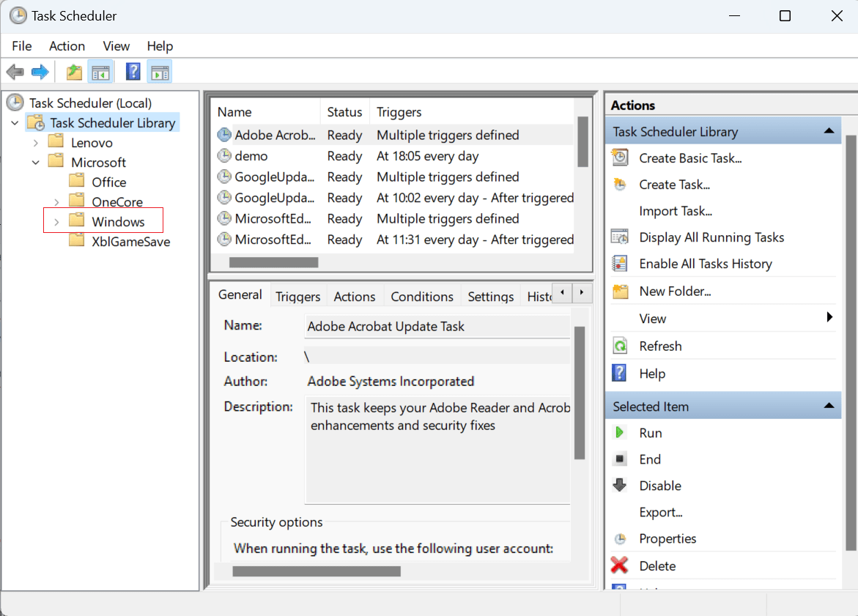
Task: Click Enable All Tasks History icon
Action: coord(619,263)
